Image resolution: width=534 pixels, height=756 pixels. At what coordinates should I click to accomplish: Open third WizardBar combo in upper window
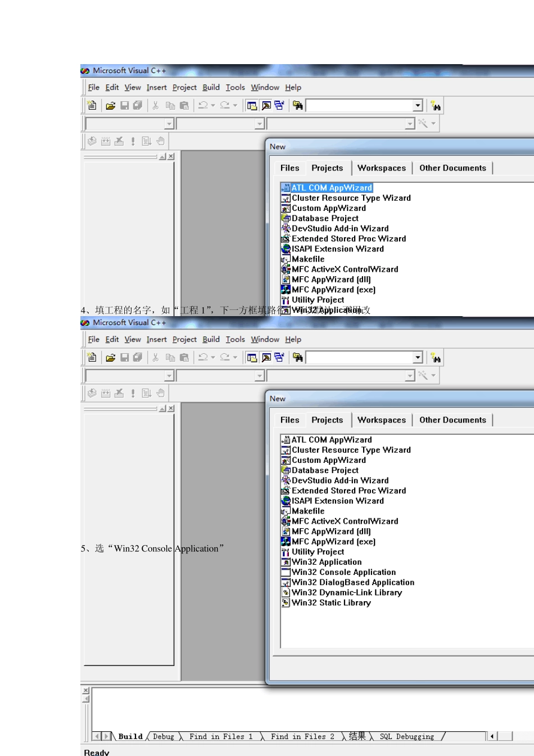point(410,124)
